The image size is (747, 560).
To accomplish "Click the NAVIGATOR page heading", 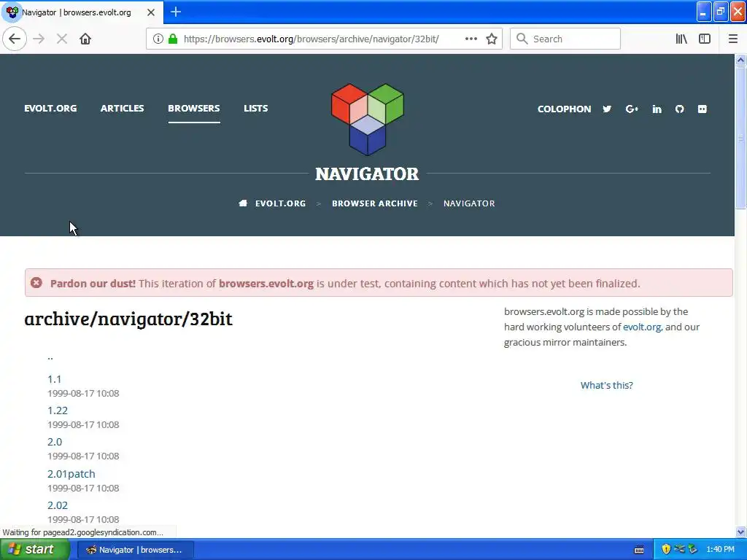I will click(368, 174).
